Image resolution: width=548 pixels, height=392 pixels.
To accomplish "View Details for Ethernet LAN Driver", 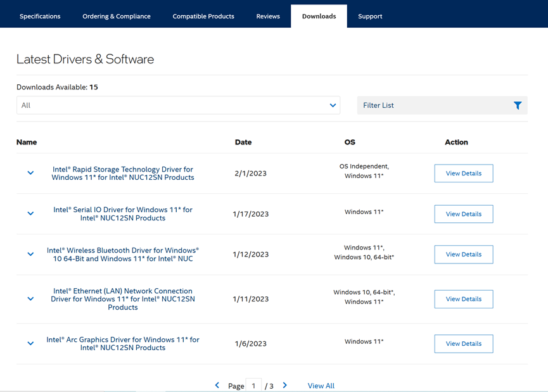I will click(x=464, y=299).
